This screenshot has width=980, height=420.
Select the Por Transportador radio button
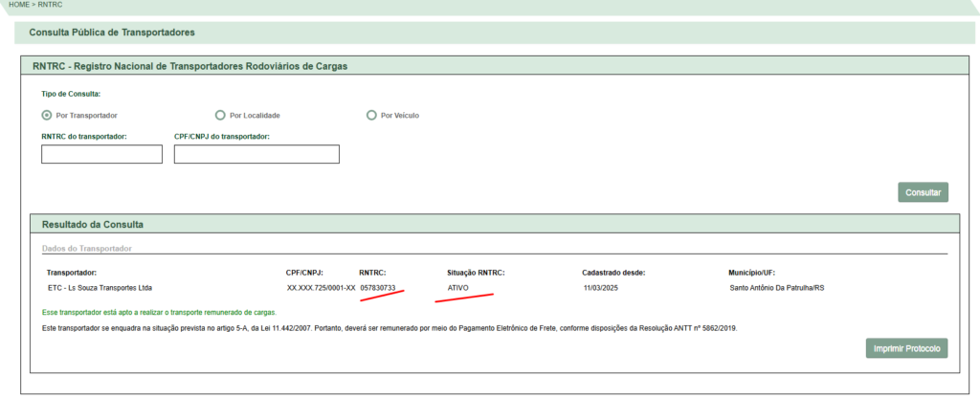tap(47, 116)
